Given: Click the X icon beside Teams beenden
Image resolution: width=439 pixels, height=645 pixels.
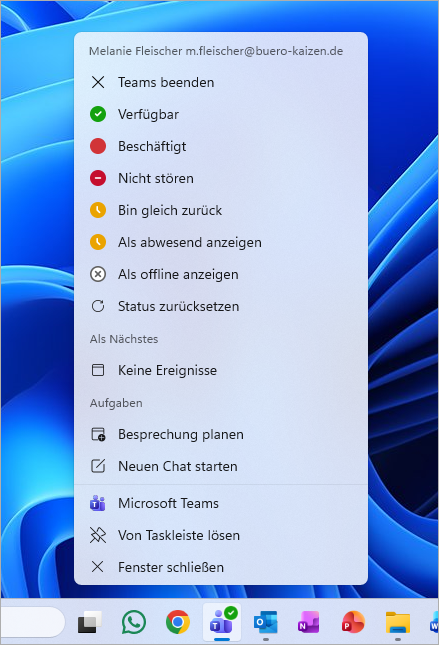Looking at the screenshot, I should pyautogui.click(x=98, y=82).
